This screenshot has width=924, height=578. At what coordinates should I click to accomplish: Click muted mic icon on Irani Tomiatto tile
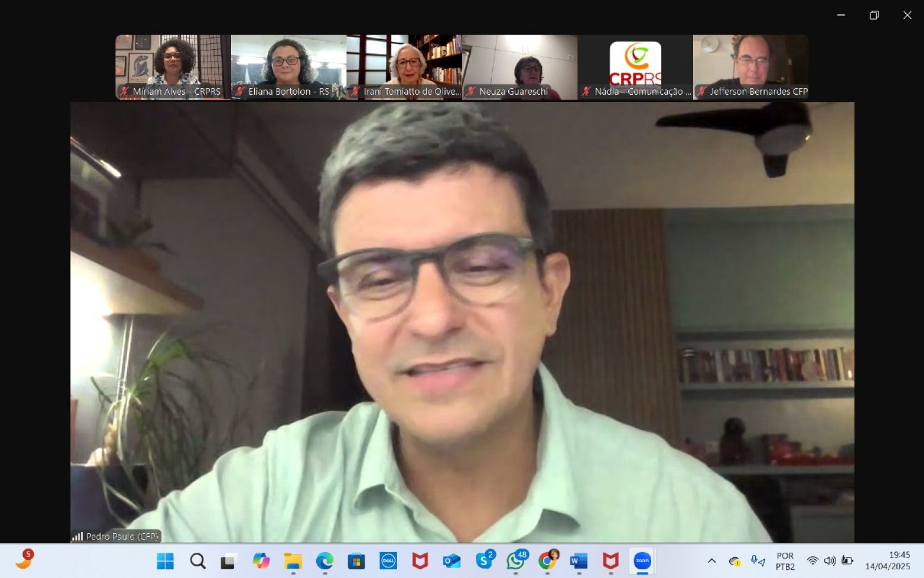pos(355,91)
